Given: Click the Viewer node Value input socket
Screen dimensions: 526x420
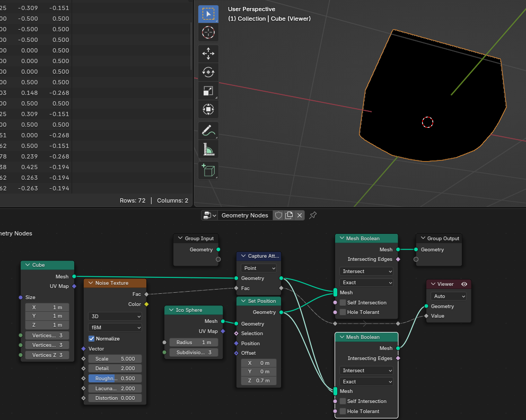Looking at the screenshot, I should [x=426, y=316].
